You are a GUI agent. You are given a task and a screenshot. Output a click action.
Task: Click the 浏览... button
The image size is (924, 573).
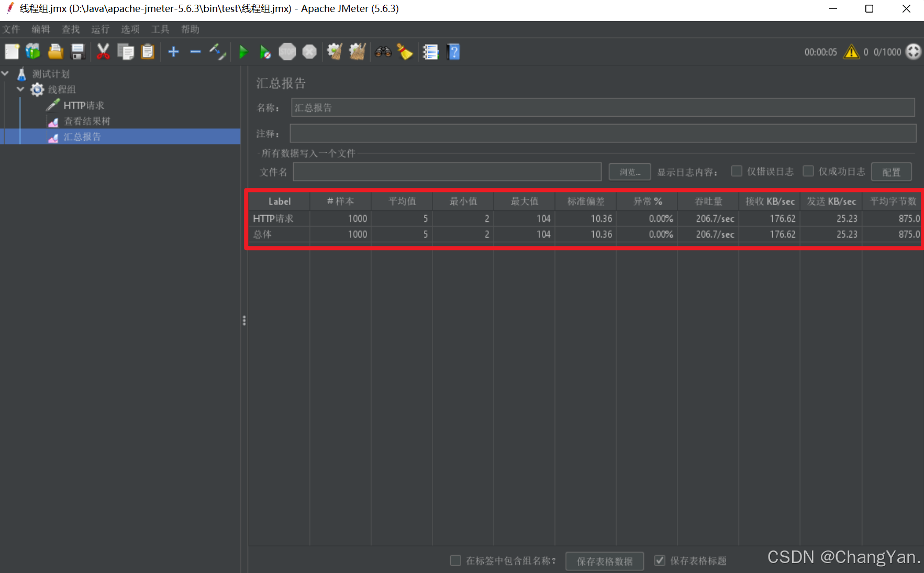(x=630, y=172)
